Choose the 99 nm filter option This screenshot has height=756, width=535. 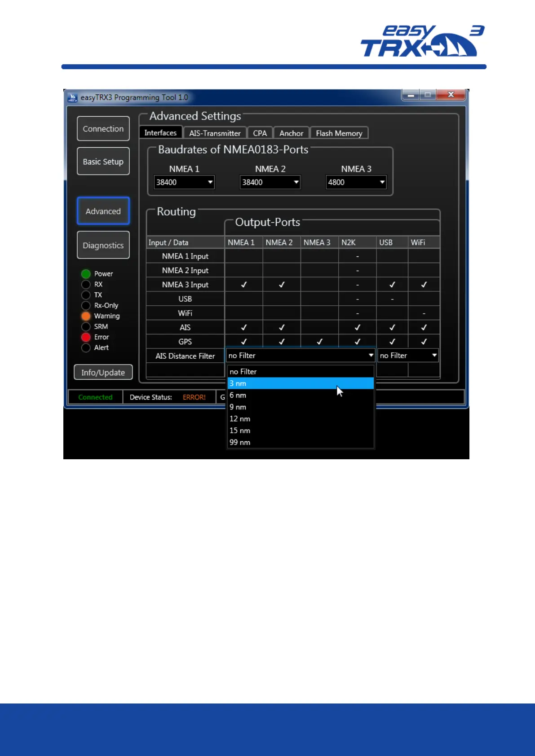301,442
